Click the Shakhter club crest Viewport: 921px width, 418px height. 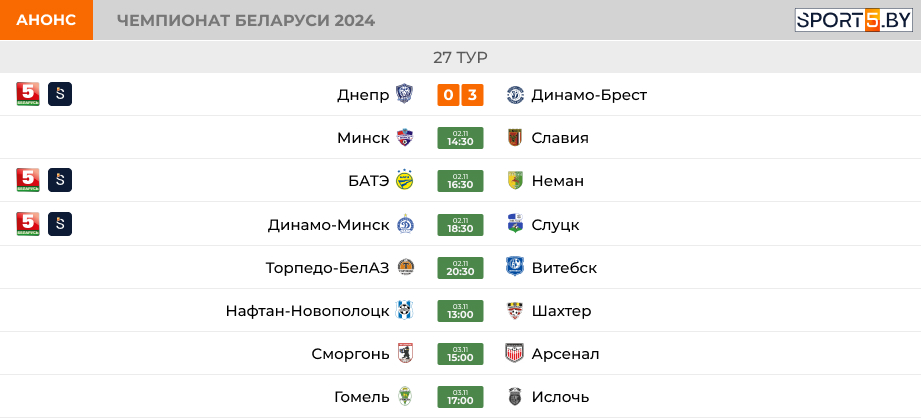pyautogui.click(x=515, y=311)
